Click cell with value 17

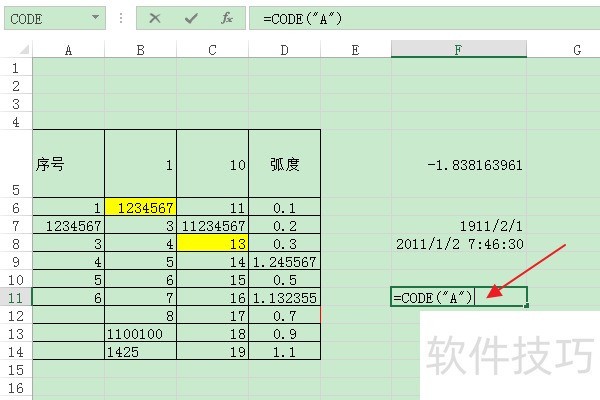(212, 315)
